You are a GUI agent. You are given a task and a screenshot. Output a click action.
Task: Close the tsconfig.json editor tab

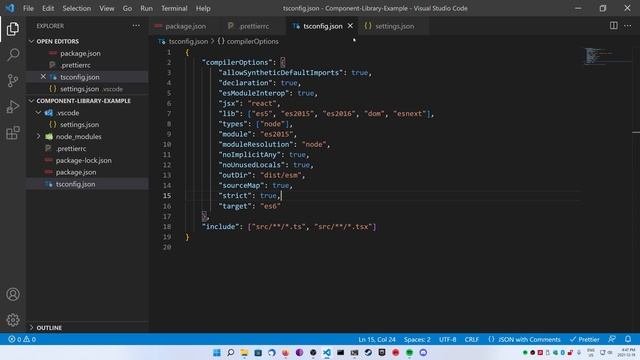[x=350, y=26]
